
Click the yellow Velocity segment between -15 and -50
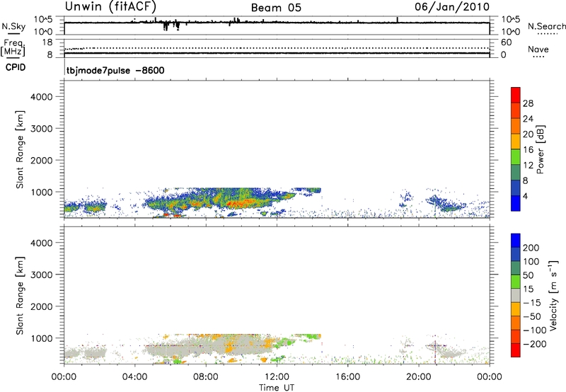516,309
